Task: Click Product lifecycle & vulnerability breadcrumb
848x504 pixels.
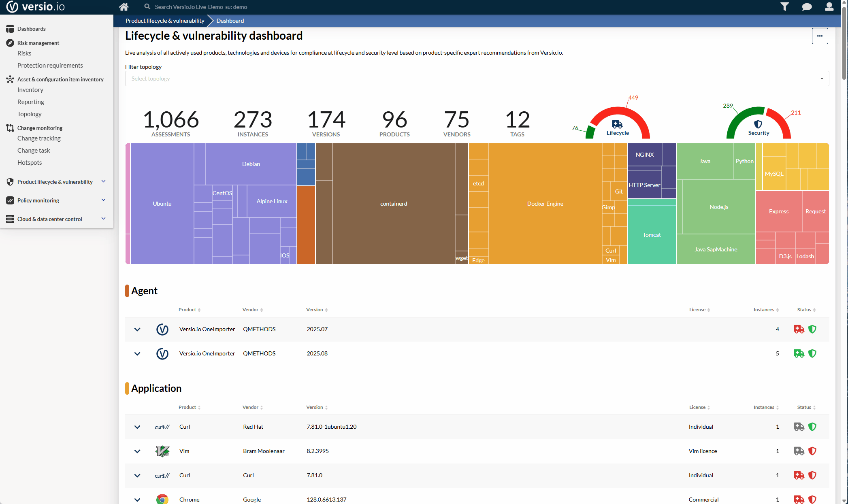Action: [x=165, y=21]
